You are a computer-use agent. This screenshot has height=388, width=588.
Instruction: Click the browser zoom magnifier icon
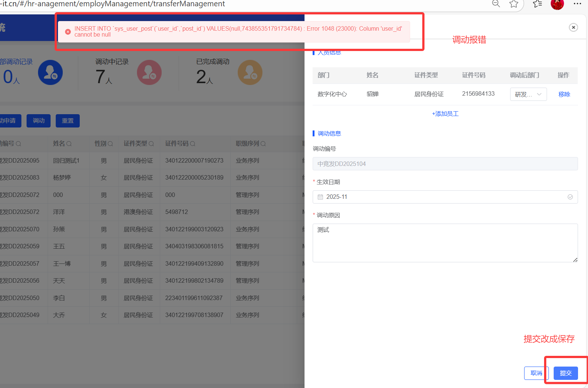tap(496, 4)
